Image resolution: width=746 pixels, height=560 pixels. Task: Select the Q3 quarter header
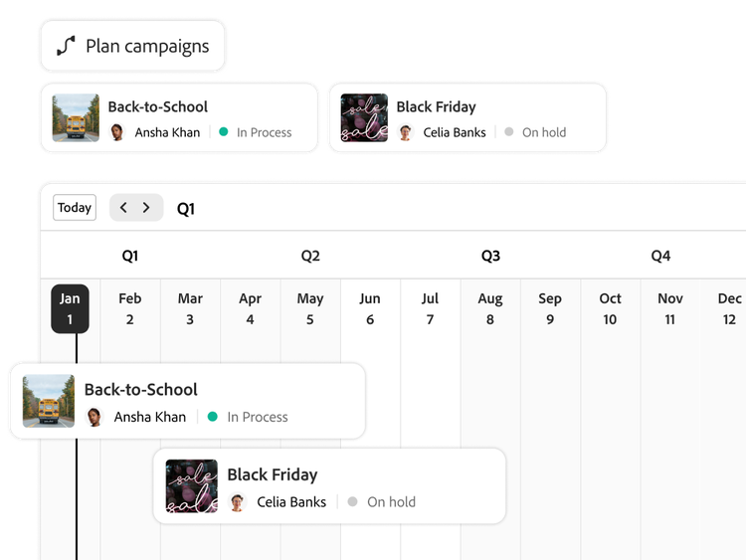[490, 256]
